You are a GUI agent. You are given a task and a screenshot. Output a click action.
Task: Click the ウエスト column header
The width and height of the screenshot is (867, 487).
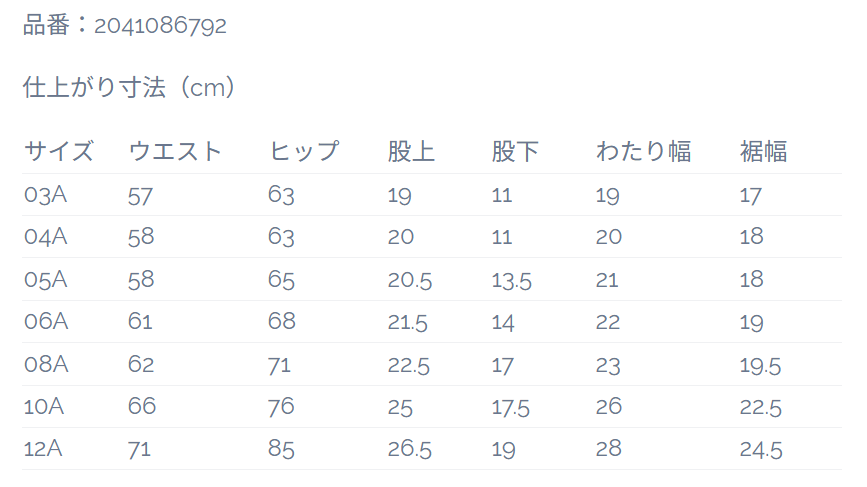coord(175,151)
